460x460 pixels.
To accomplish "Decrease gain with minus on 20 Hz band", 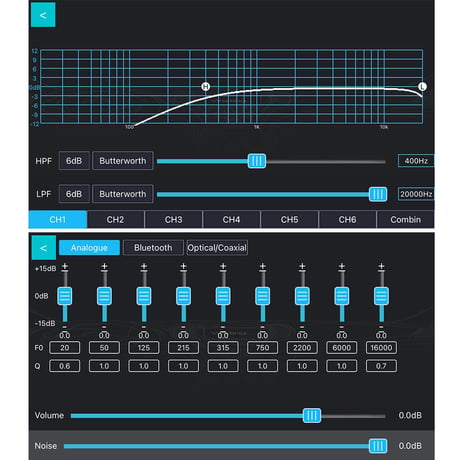I will (x=65, y=327).
